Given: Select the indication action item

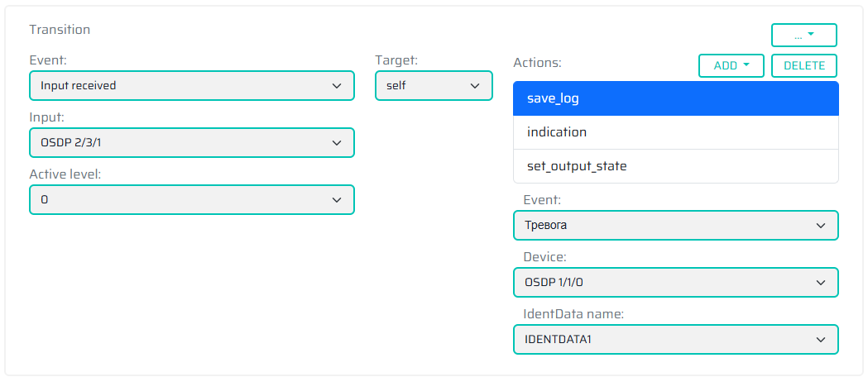Looking at the screenshot, I should [675, 132].
